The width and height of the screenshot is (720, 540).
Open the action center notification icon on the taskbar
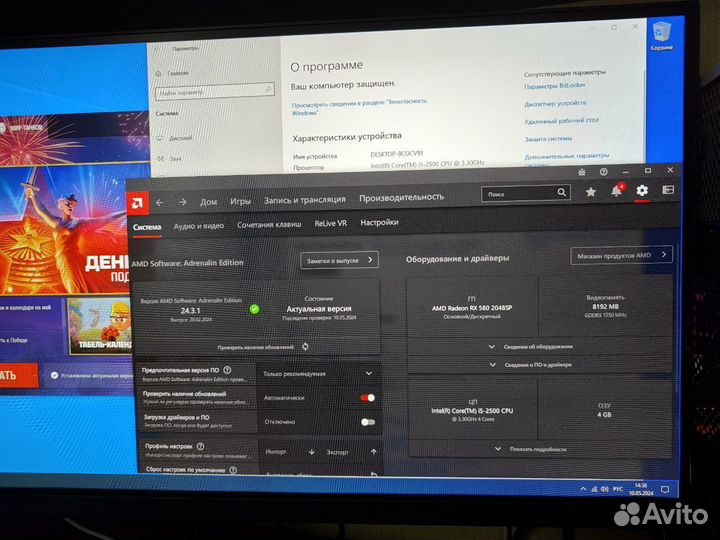(x=664, y=489)
